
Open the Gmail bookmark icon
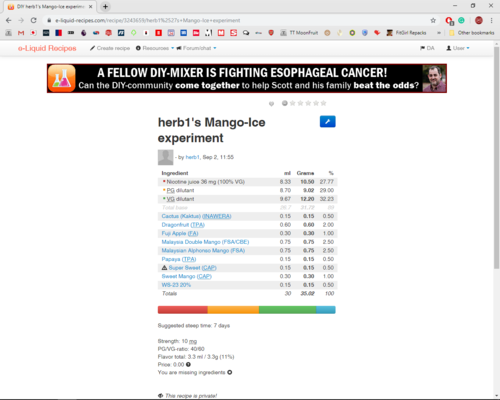[x=21, y=33]
